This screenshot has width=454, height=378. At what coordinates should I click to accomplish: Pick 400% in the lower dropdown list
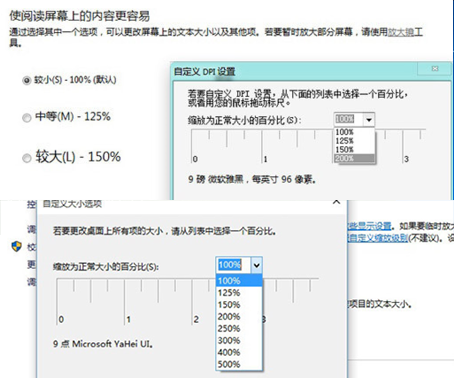click(x=239, y=352)
